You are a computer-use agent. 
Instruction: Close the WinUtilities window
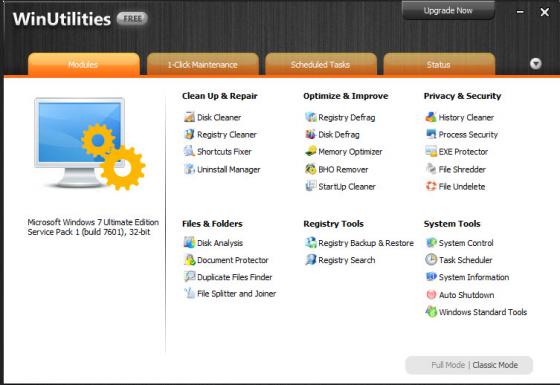544,12
